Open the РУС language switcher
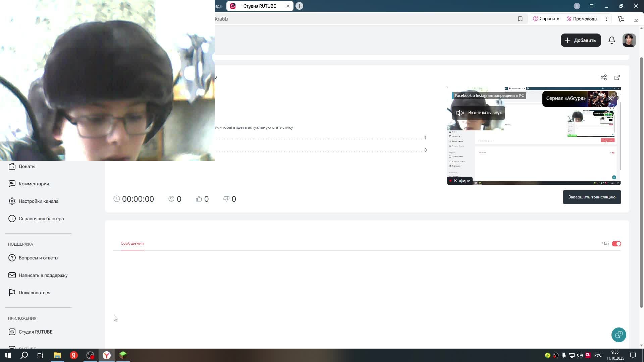Viewport: 644px width, 362px height. point(598,355)
